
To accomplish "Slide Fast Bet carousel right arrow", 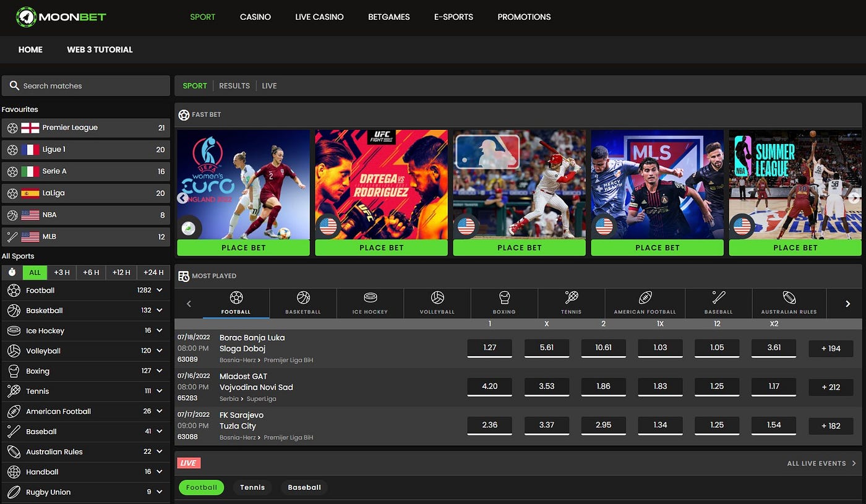I will coord(854,198).
